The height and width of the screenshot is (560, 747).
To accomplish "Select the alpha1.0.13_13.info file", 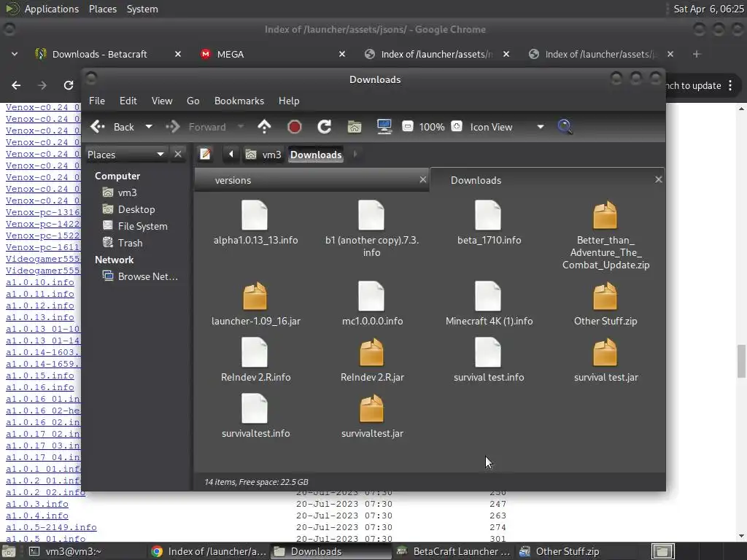I will point(255,222).
